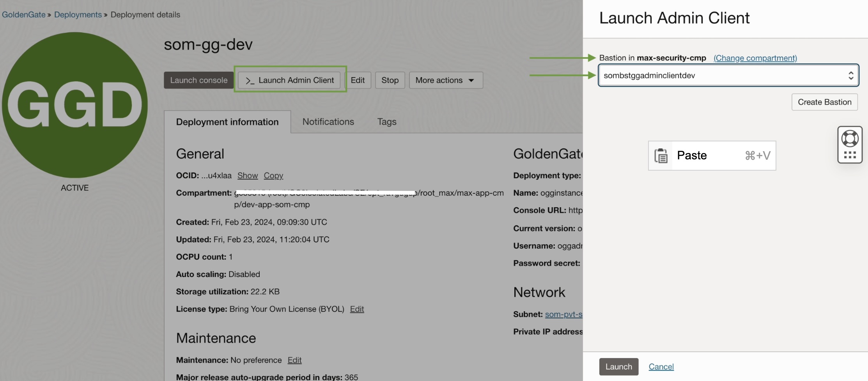The width and height of the screenshot is (868, 381).
Task: Click the OCPU count value
Action: 230,257
